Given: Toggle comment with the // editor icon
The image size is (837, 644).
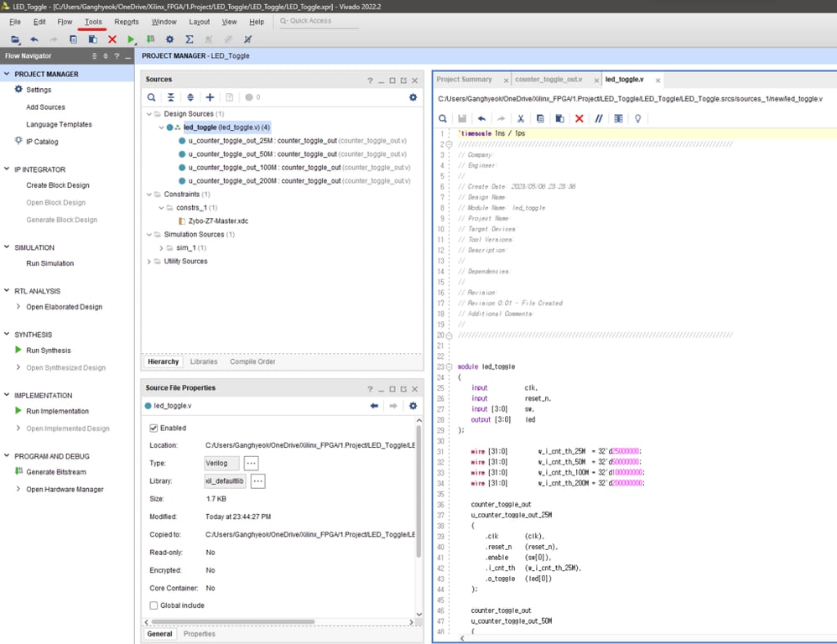Looking at the screenshot, I should (598, 119).
